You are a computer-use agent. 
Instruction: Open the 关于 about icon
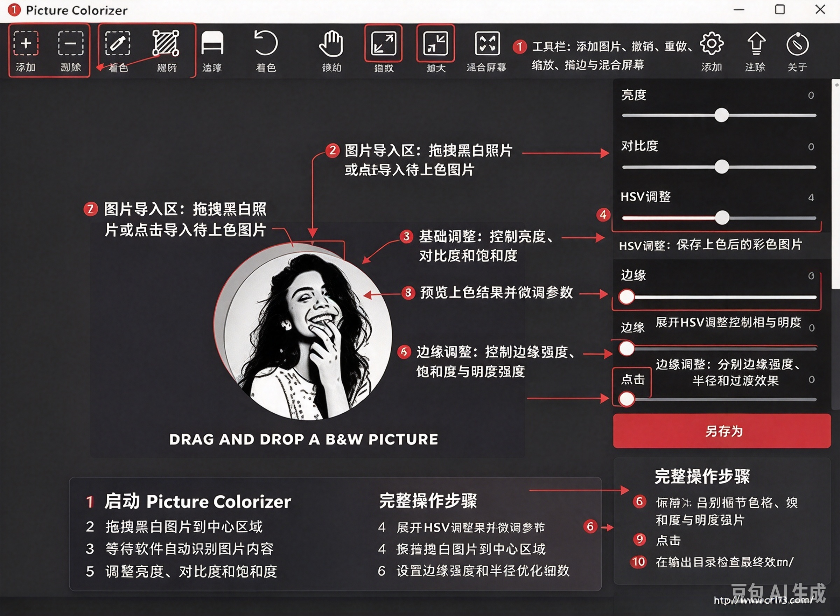coord(798,44)
